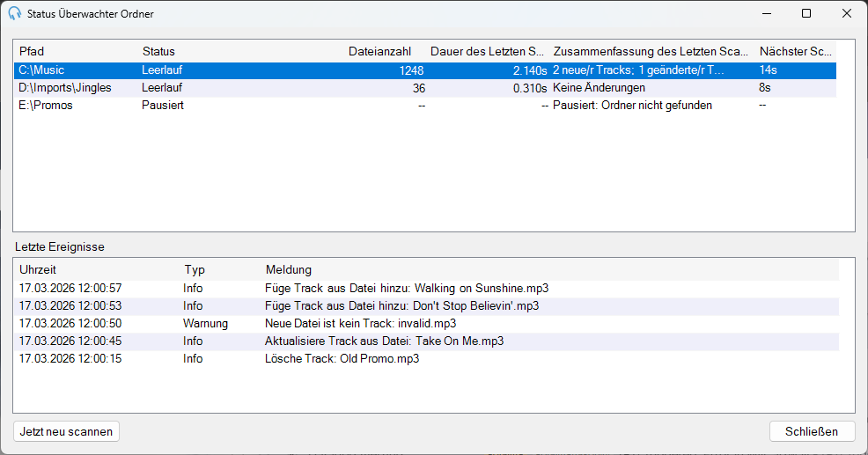The height and width of the screenshot is (455, 868).
Task: Click the 'Nächster Sc...' column header
Action: pos(796,51)
